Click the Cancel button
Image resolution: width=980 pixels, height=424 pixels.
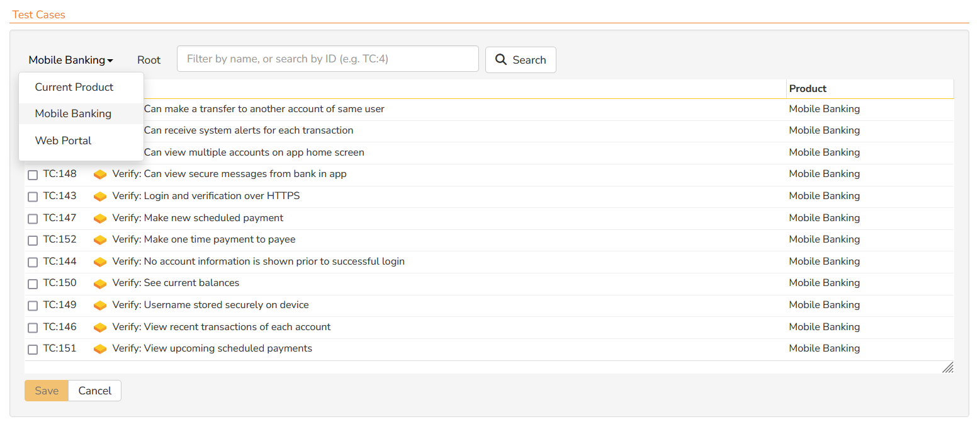coord(94,391)
